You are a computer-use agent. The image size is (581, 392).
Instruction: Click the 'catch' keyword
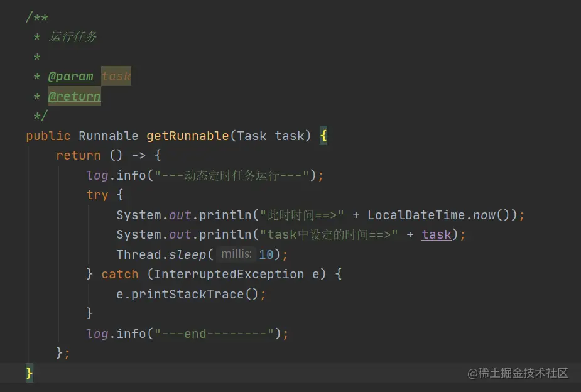(x=120, y=274)
